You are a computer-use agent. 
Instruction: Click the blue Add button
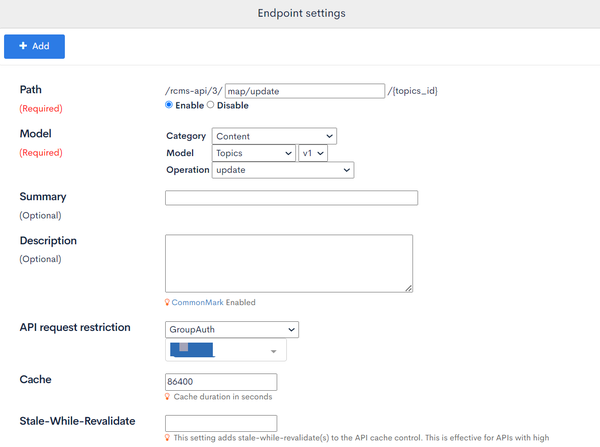click(34, 46)
